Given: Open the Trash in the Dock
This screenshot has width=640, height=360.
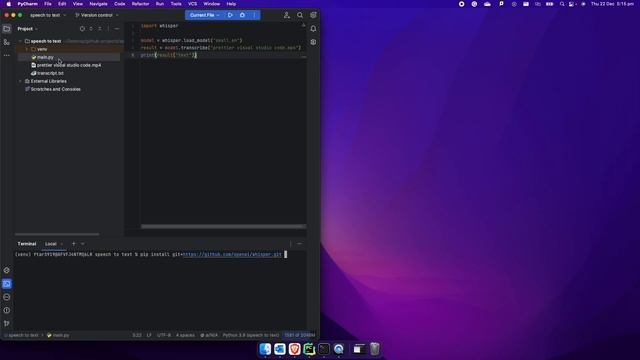Looking at the screenshot, I should 375,349.
